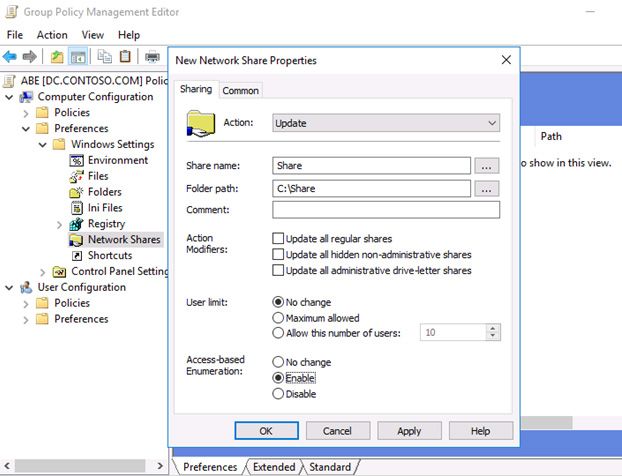Open the Registry preference node
The width and height of the screenshot is (622, 476).
pos(106,224)
